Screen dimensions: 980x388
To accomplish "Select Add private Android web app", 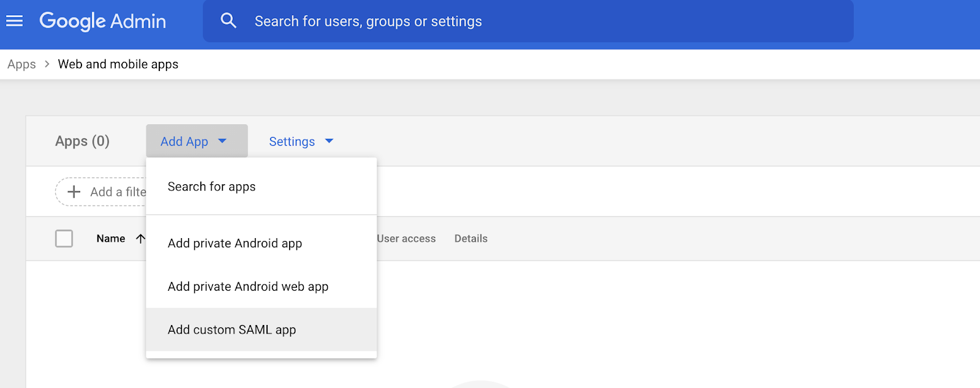I will [x=261, y=286].
